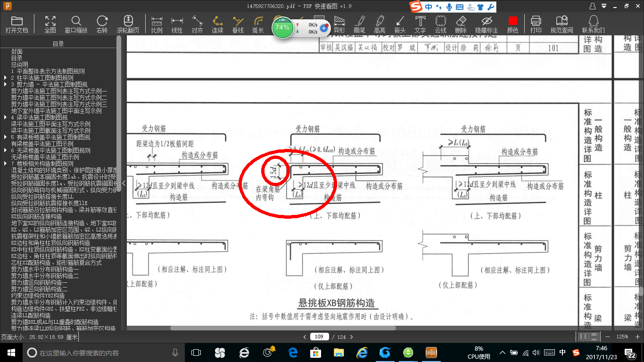Expand tree item 4 梁平法施工图制图规

coord(5,117)
